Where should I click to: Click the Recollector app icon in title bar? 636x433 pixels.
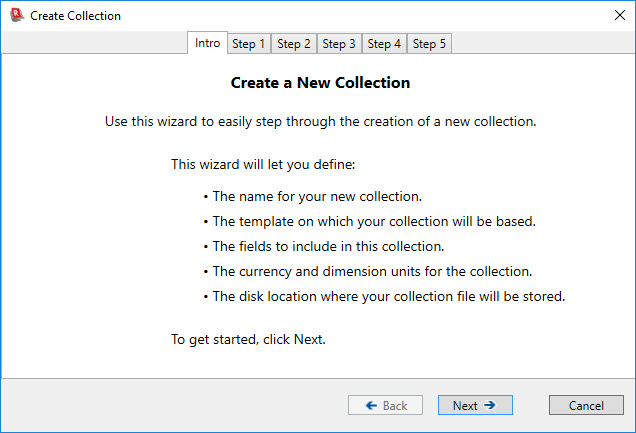[15, 16]
